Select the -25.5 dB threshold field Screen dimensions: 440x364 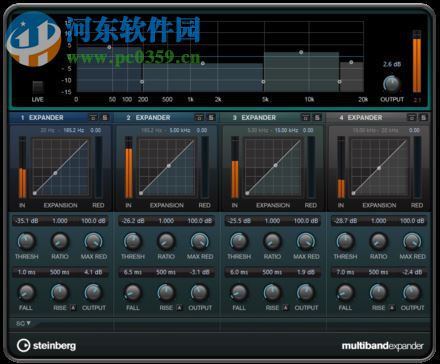[x=239, y=221]
